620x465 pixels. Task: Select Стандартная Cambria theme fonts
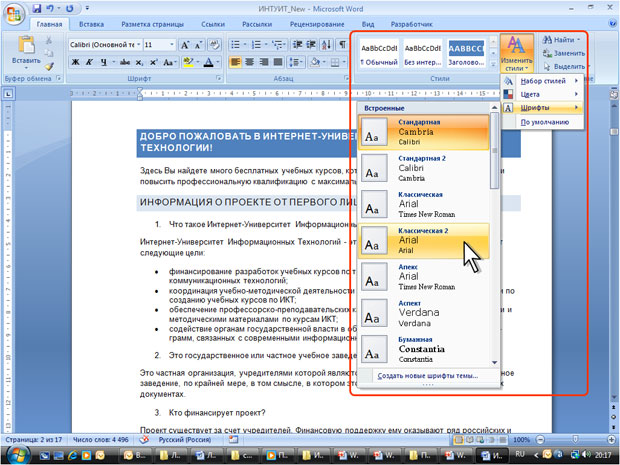point(423,132)
